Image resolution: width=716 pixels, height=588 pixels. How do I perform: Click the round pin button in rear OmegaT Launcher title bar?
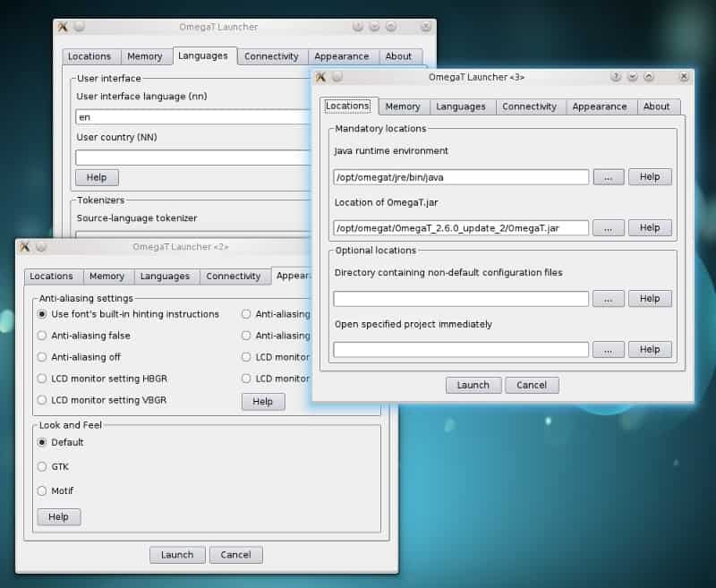[x=80, y=27]
